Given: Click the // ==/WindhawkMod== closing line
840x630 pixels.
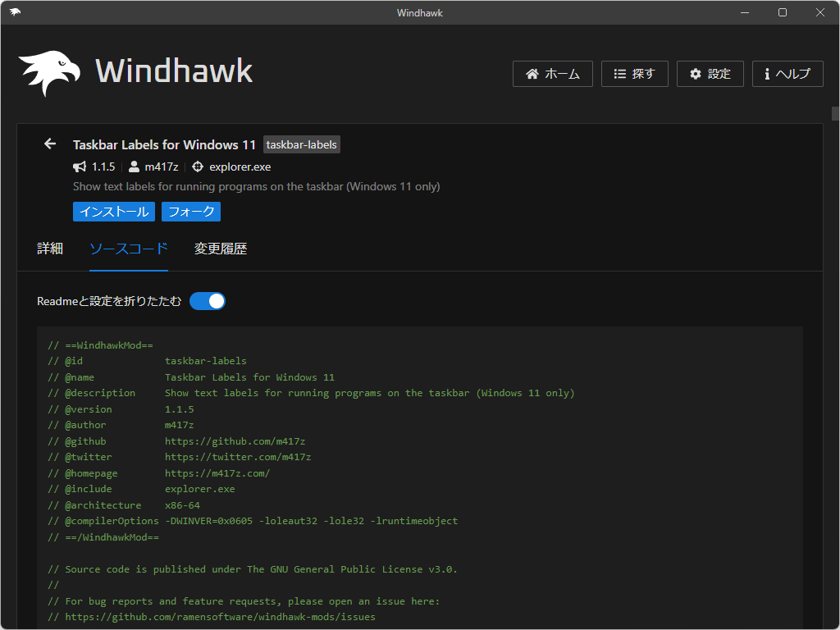Looking at the screenshot, I should click(x=103, y=537).
